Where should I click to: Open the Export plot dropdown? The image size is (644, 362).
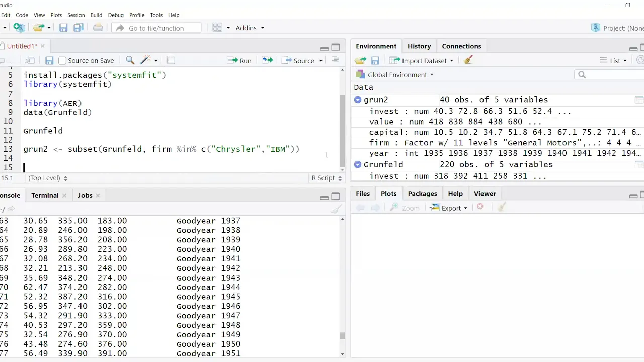click(x=449, y=208)
